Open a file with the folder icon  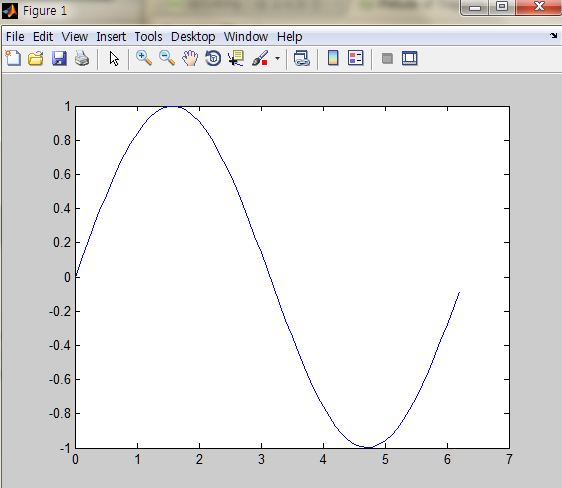36,58
